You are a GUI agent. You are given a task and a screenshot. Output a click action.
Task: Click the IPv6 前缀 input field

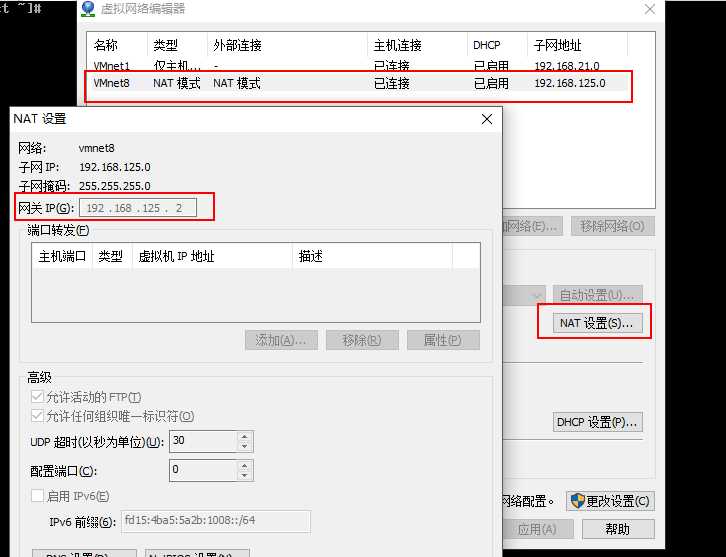[216, 521]
